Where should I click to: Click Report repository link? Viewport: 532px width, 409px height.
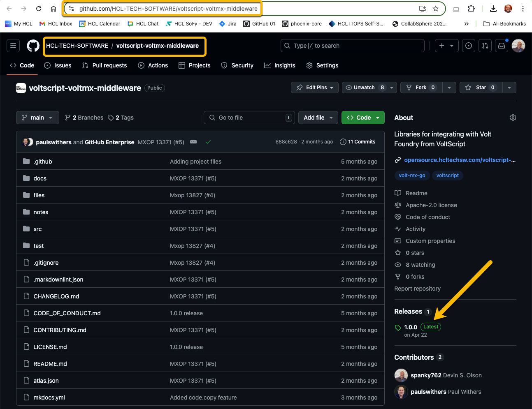pyautogui.click(x=417, y=289)
